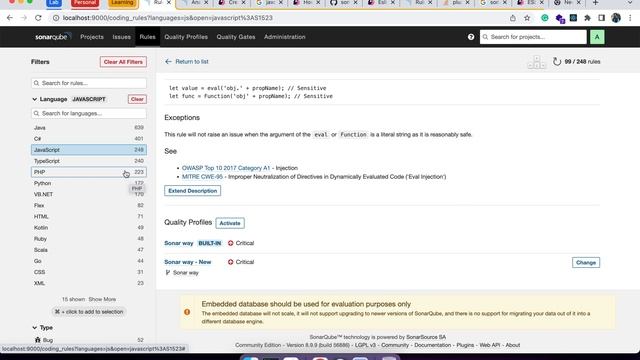Click the browser back arrow
Image resolution: width=640 pixels, height=360 pixels.
(10, 18)
